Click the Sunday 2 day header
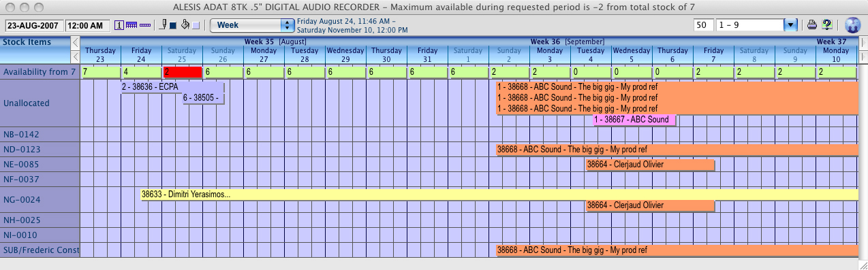Screen dimensions: 868x270 pyautogui.click(x=509, y=55)
